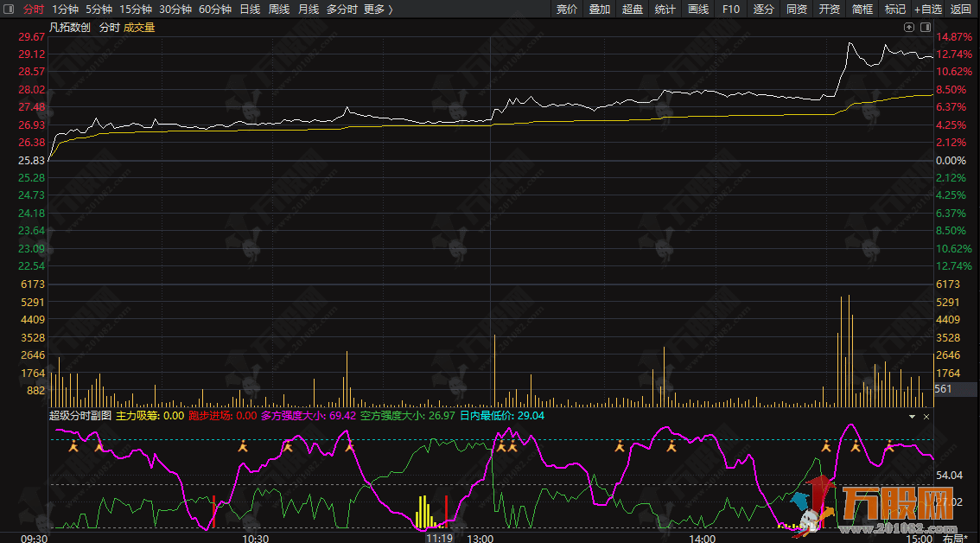Click the 11:19 time marker on axis

(439, 537)
